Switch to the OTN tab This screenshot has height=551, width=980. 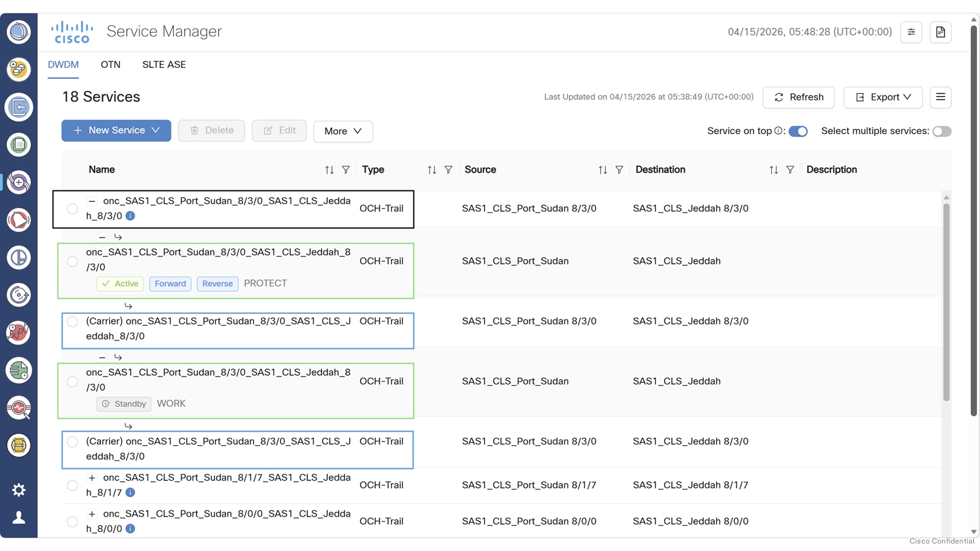[110, 64]
